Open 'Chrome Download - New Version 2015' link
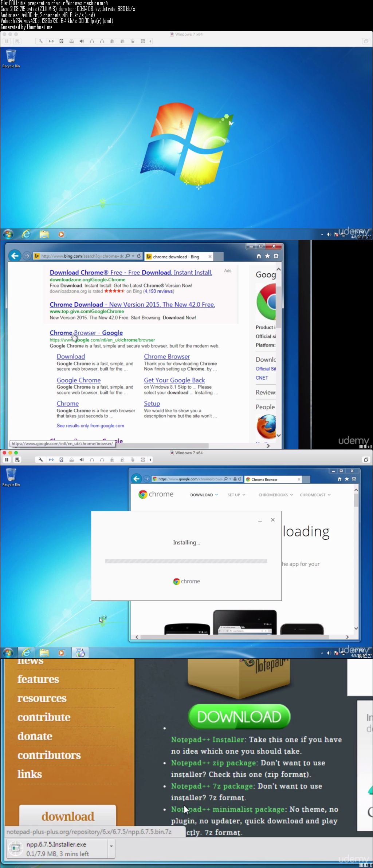This screenshot has height=868, width=373. [x=132, y=305]
